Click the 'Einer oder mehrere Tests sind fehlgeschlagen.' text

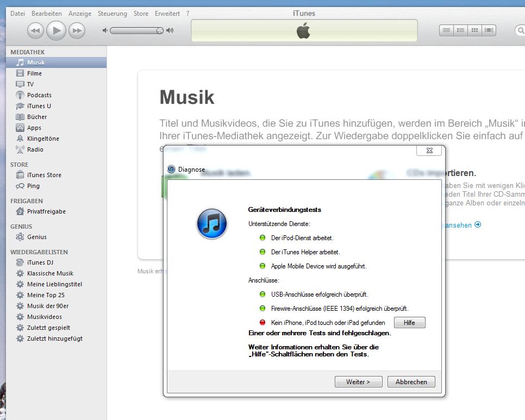point(320,333)
